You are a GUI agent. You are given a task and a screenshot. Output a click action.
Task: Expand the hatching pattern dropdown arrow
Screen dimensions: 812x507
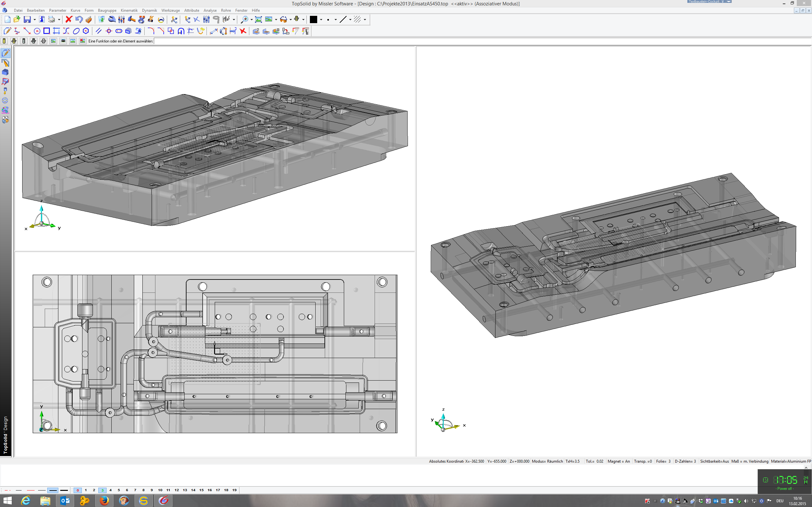tap(365, 19)
